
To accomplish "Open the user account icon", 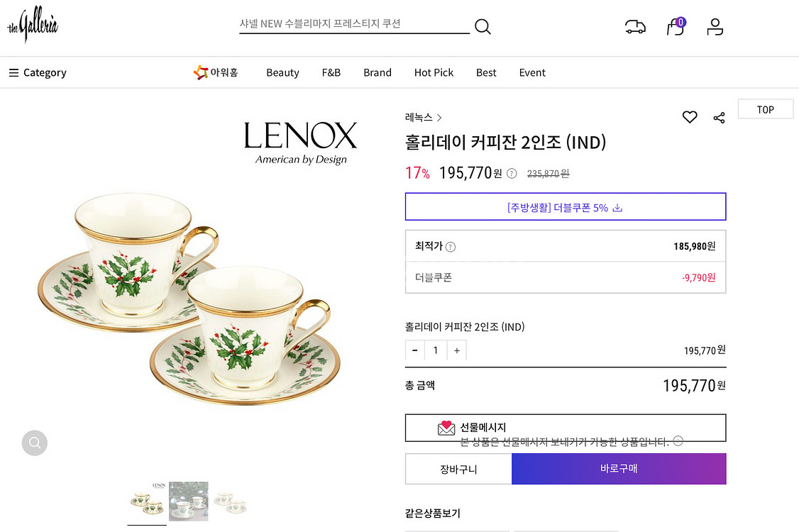I will (x=715, y=27).
